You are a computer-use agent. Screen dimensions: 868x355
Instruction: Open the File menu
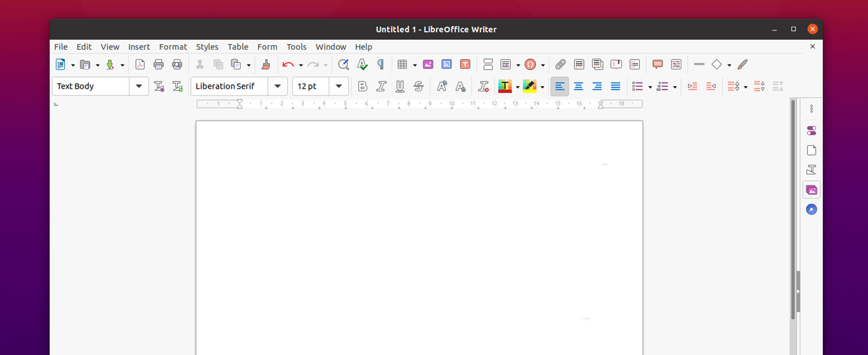[61, 47]
